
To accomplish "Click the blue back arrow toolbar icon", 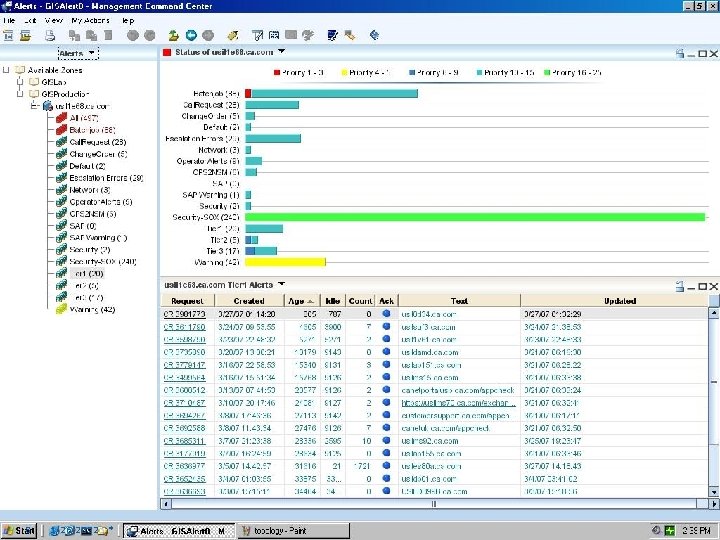I will (x=191, y=35).
